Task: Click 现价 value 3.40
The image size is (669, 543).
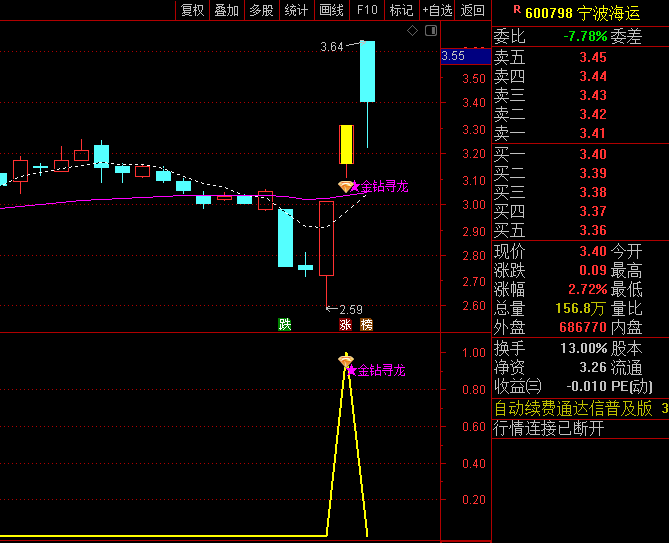Action: [x=593, y=251]
